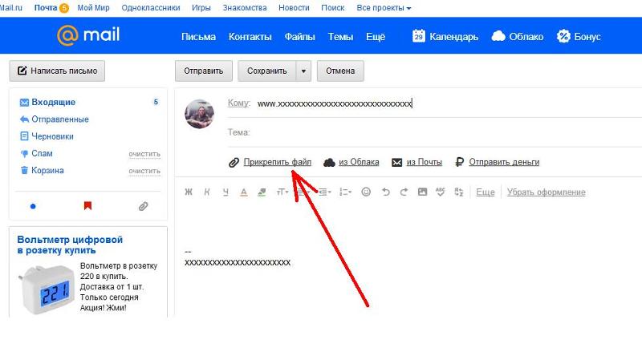Open the background highlight color picker

coord(262,192)
